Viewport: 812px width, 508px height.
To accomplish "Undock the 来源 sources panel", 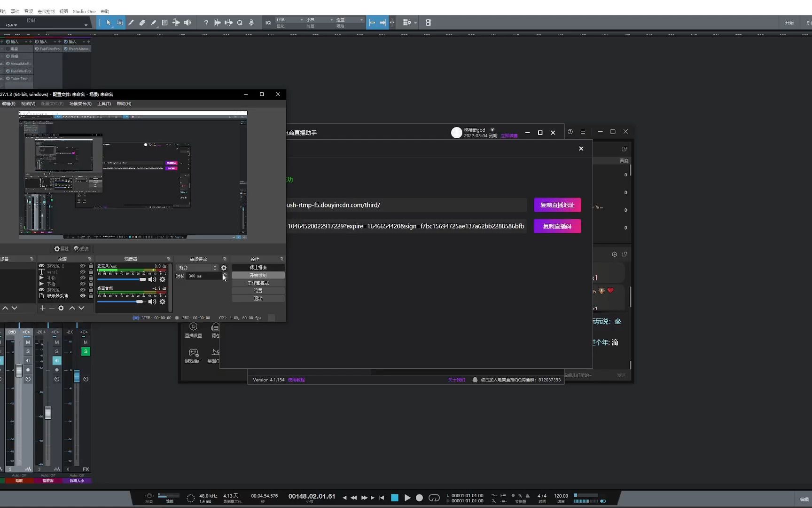I will 90,259.
